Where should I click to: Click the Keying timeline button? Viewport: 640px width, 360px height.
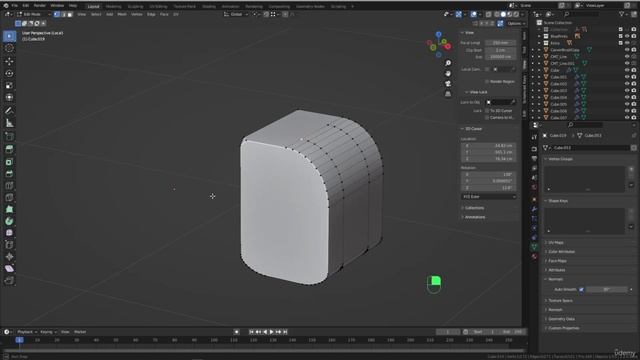(x=48, y=332)
